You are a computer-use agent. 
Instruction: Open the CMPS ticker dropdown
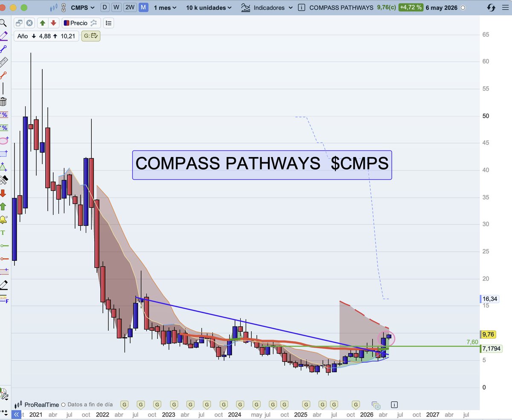point(82,8)
